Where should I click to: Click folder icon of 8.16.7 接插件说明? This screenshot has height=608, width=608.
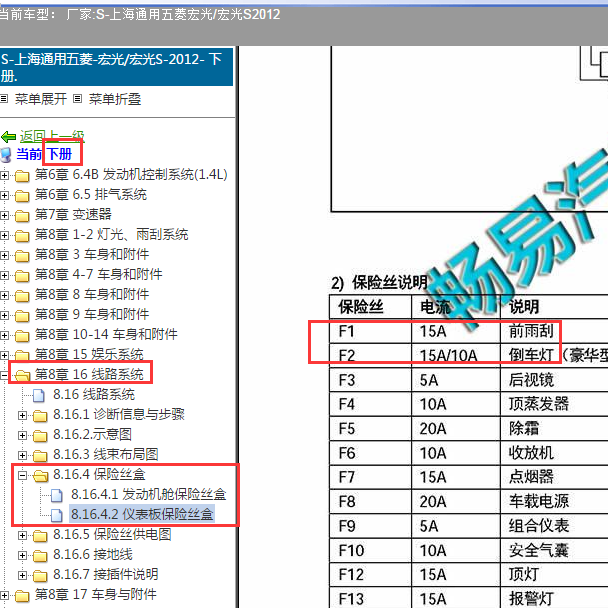coord(40,575)
